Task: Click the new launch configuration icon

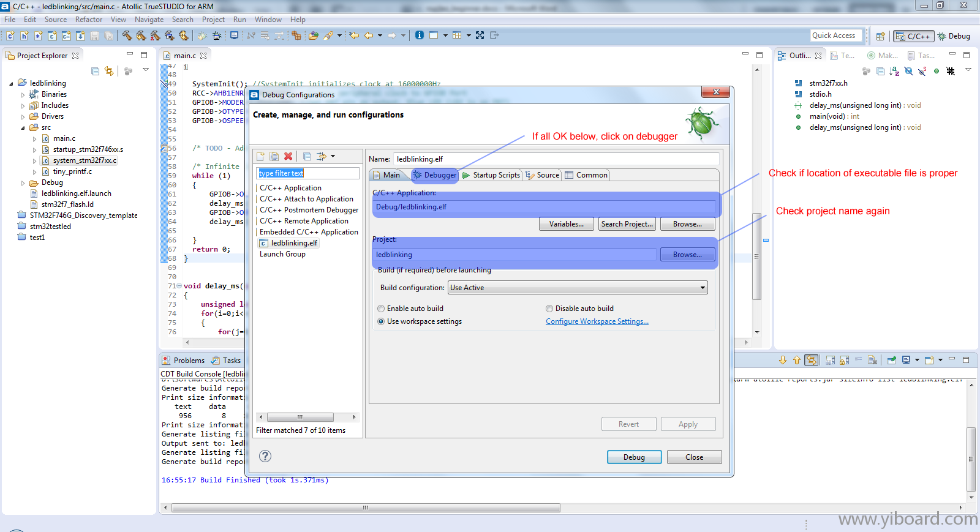Action: pos(260,157)
